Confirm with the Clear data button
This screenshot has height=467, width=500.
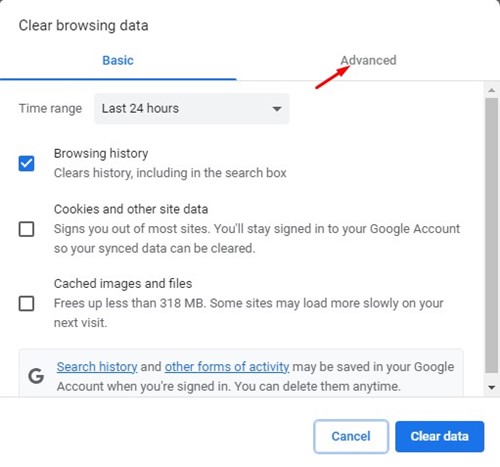pos(440,436)
